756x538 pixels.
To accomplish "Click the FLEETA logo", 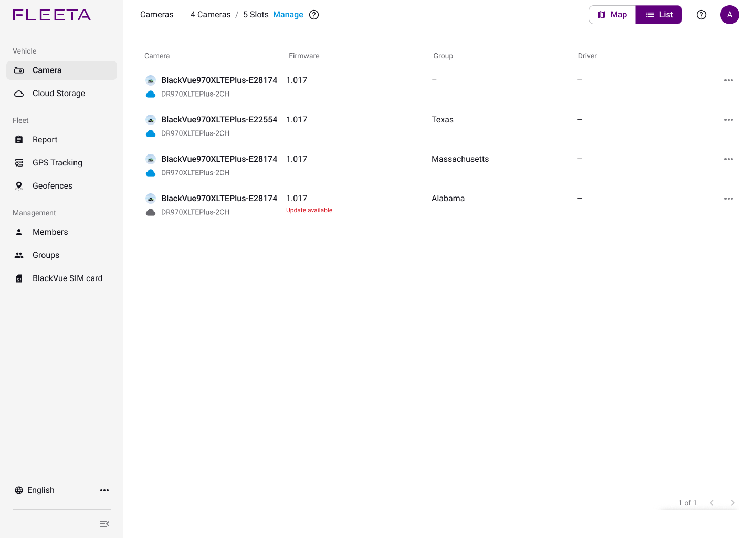I will tap(52, 15).
